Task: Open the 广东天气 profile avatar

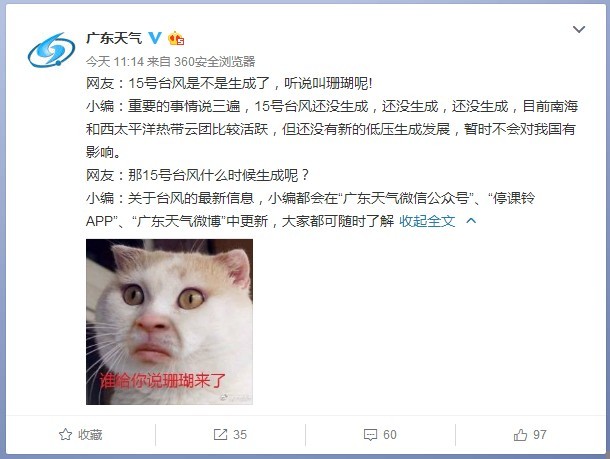Action: click(x=51, y=50)
